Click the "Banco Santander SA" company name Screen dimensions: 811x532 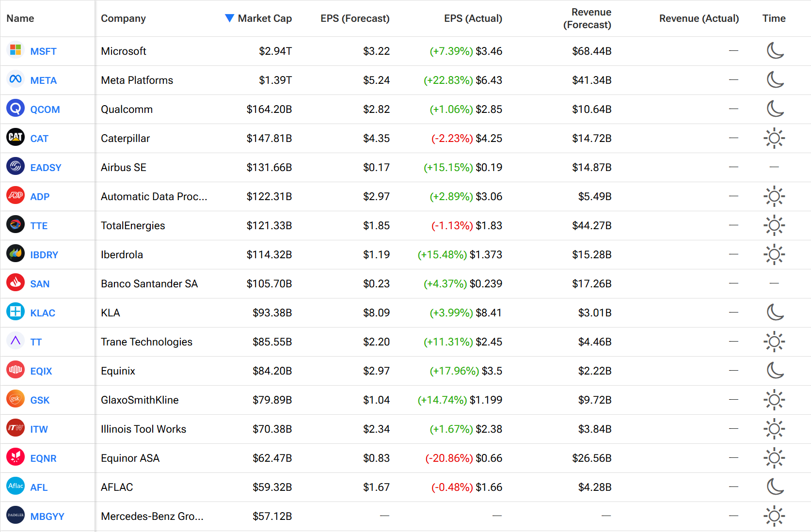[149, 283]
